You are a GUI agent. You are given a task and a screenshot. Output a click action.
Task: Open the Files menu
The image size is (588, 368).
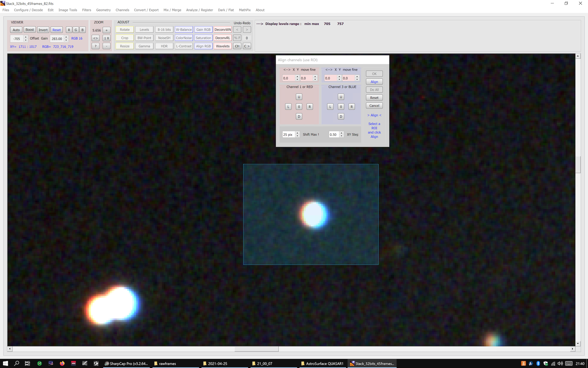(x=6, y=10)
